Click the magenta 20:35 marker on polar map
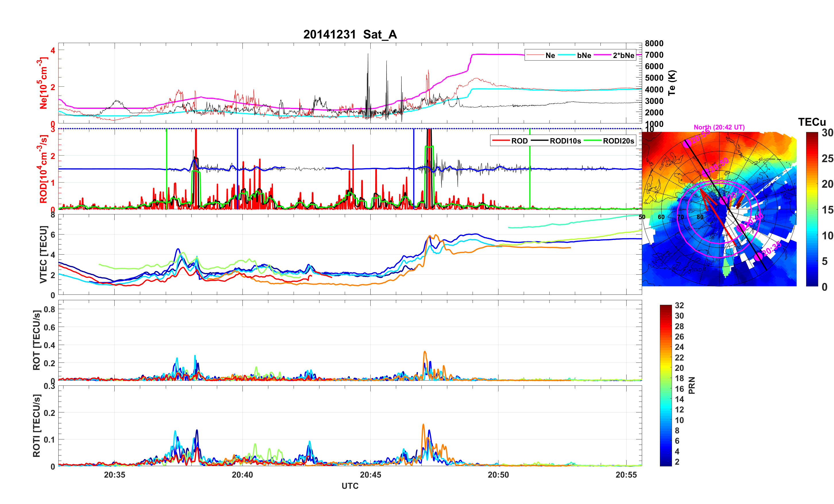 coord(758,256)
